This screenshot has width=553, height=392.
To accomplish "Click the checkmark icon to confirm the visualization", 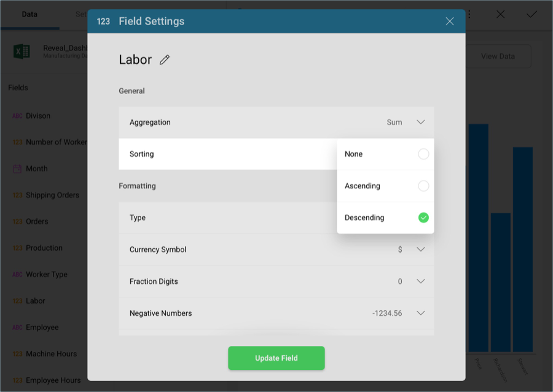I will pyautogui.click(x=531, y=14).
